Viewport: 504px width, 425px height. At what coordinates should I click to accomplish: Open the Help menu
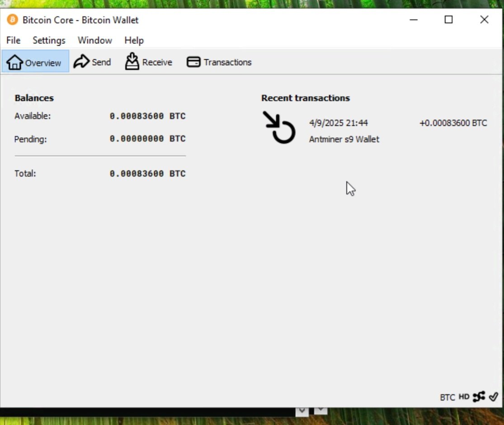[134, 40]
